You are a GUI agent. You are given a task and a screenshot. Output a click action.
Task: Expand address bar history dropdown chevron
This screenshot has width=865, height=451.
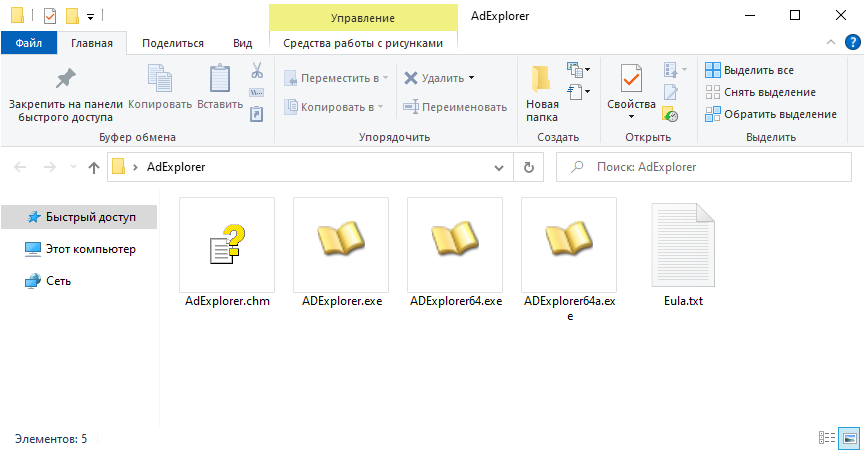pyautogui.click(x=499, y=168)
